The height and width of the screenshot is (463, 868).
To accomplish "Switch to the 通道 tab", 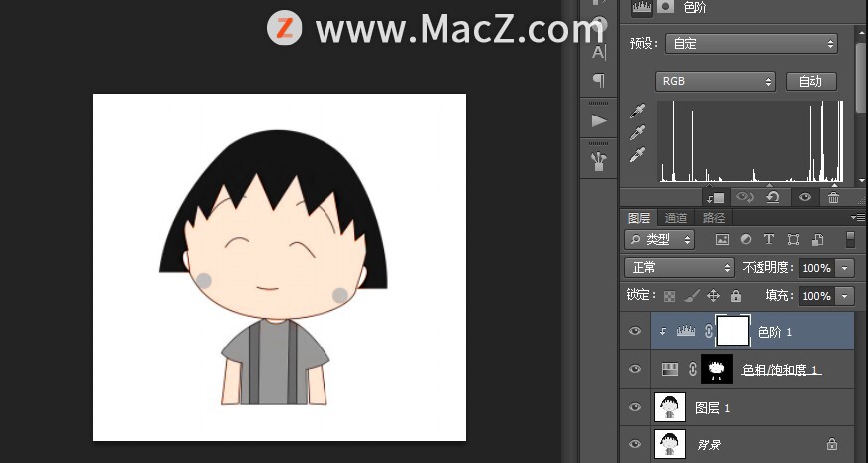I will 675,218.
